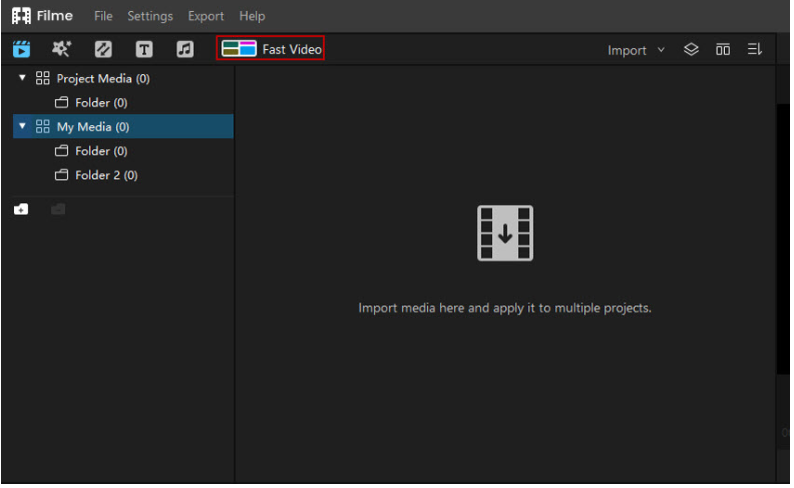This screenshot has height=488, width=794.
Task: Open the Effects tab icon
Action: (62, 49)
